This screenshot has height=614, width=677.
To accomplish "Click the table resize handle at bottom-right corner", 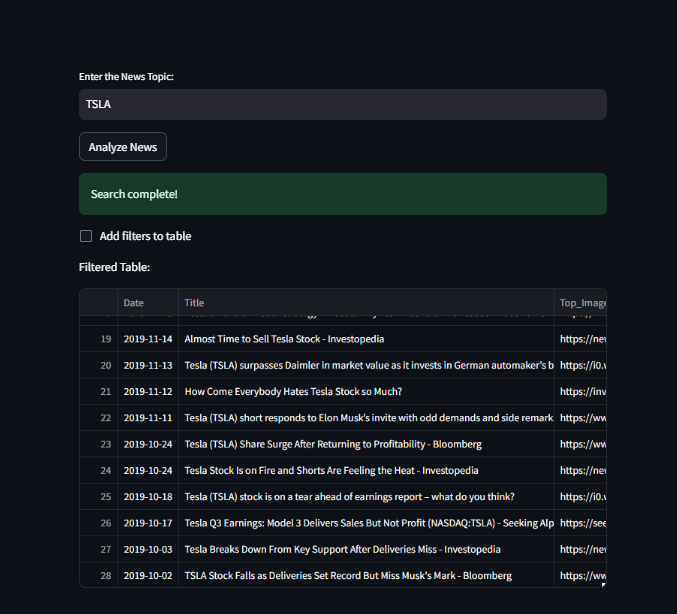I will click(x=604, y=585).
